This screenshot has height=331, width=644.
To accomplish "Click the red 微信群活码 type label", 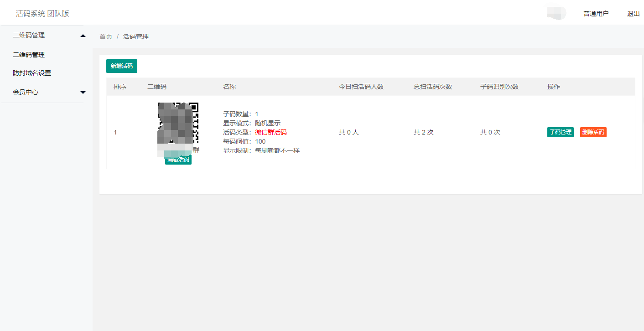I will (x=271, y=132).
